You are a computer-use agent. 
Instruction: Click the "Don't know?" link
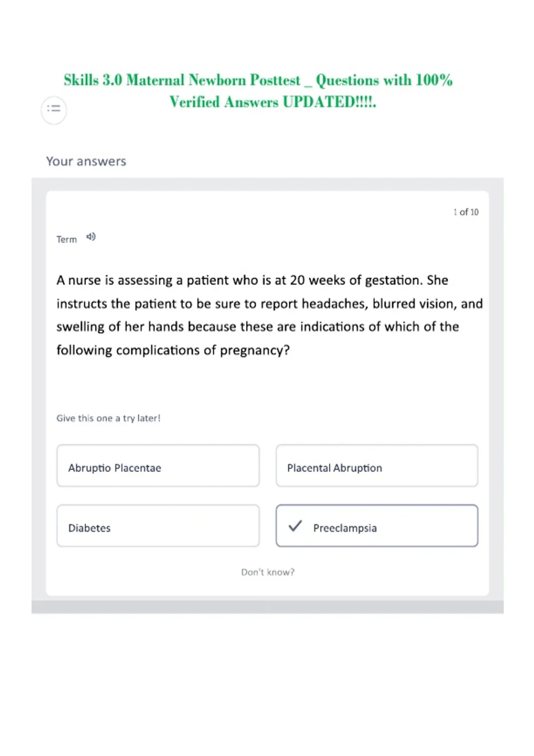click(268, 572)
